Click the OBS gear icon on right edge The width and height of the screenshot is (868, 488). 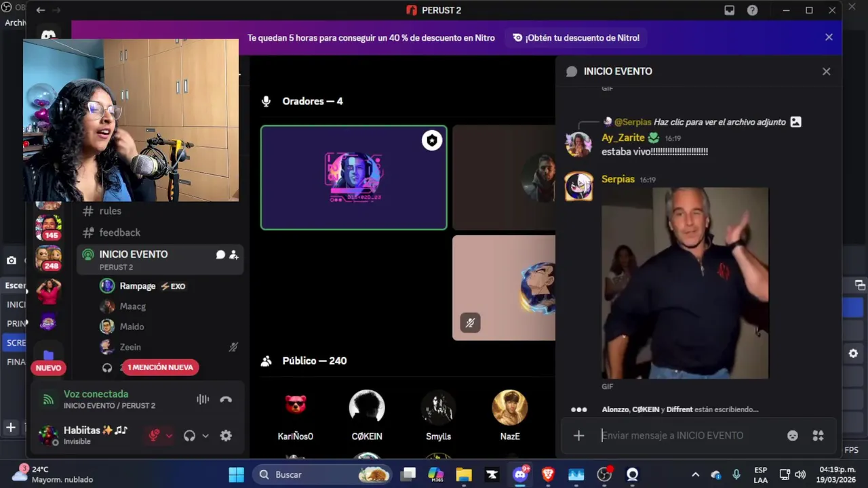pyautogui.click(x=853, y=353)
